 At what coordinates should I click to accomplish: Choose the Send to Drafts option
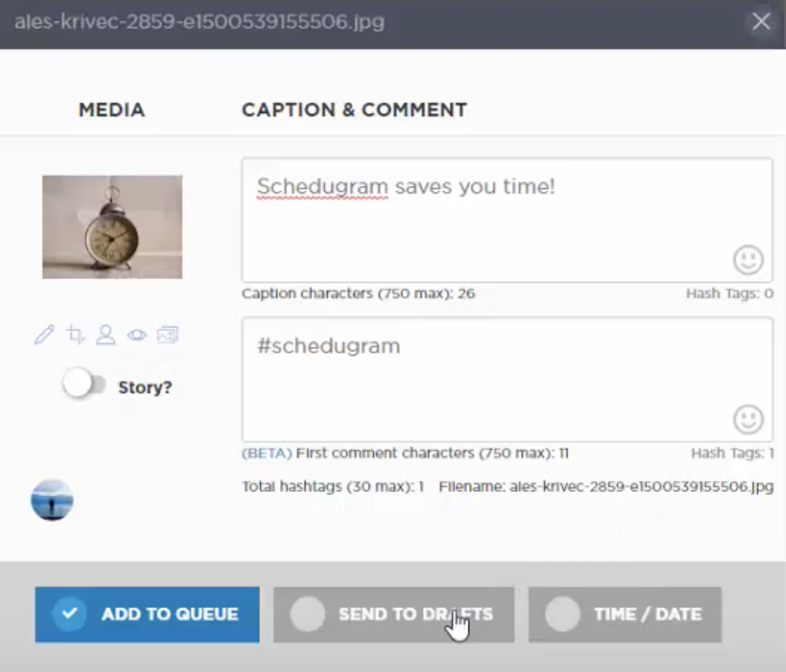pyautogui.click(x=394, y=614)
